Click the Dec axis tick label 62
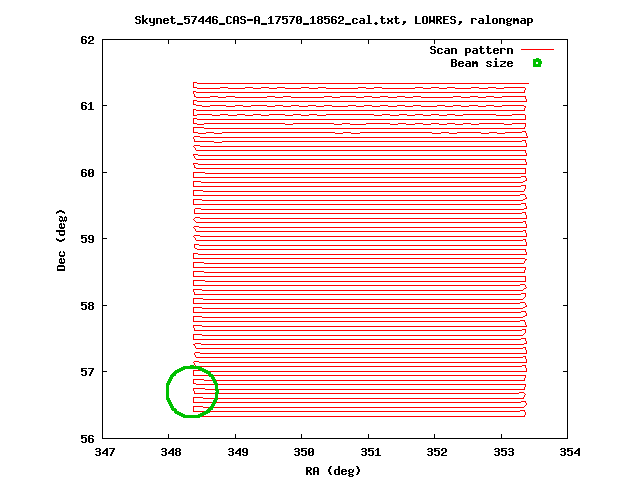This screenshot has height=480, width=640. click(x=87, y=40)
